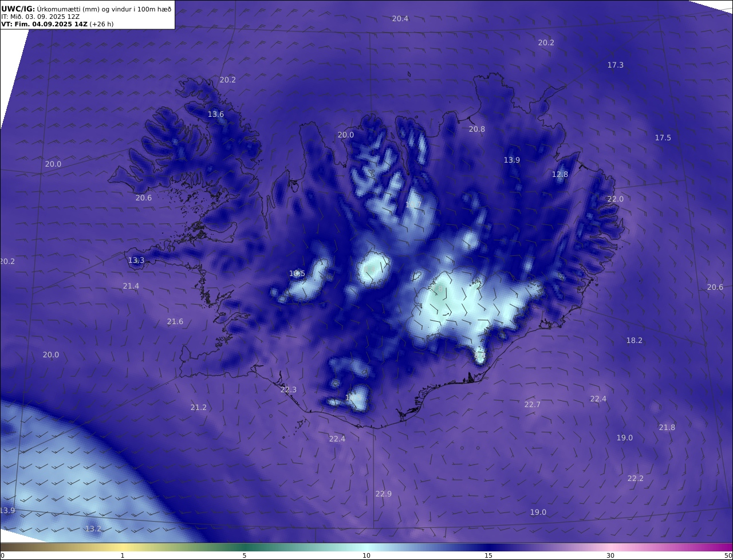Click the color scale tick labeled 30

click(x=610, y=555)
